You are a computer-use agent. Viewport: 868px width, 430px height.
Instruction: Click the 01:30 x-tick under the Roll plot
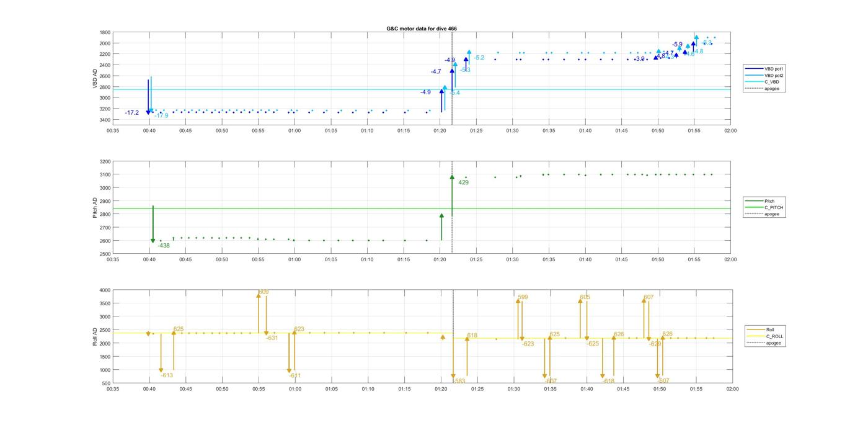click(513, 389)
